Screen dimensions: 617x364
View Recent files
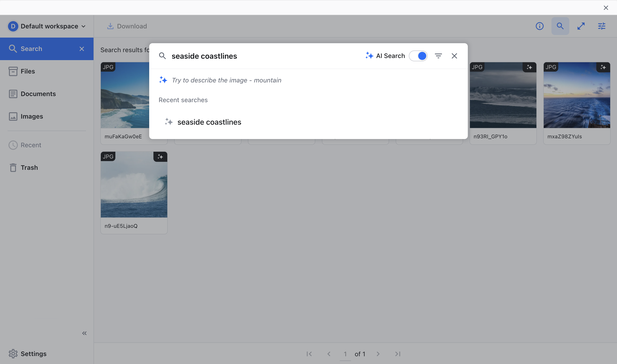31,145
